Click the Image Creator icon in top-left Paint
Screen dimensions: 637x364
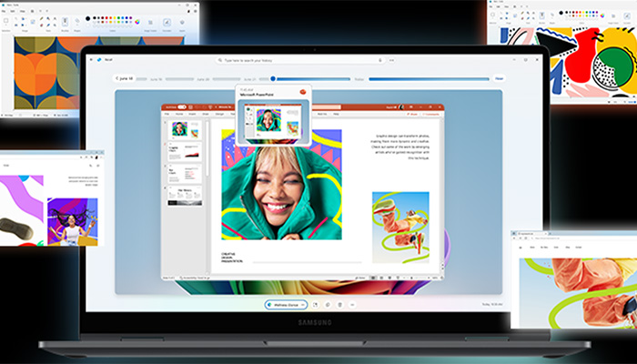150,23
